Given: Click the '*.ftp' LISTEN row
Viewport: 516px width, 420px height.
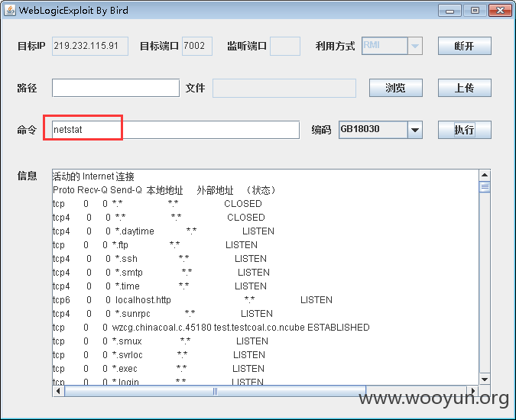Looking at the screenshot, I should coord(155,245).
